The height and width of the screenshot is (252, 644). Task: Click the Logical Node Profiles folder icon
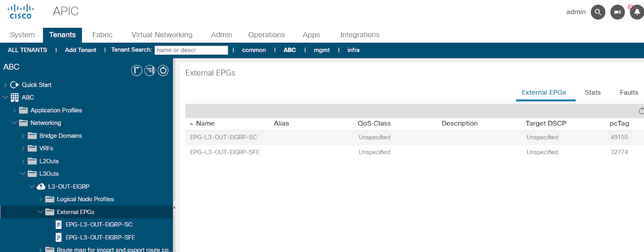(50, 199)
